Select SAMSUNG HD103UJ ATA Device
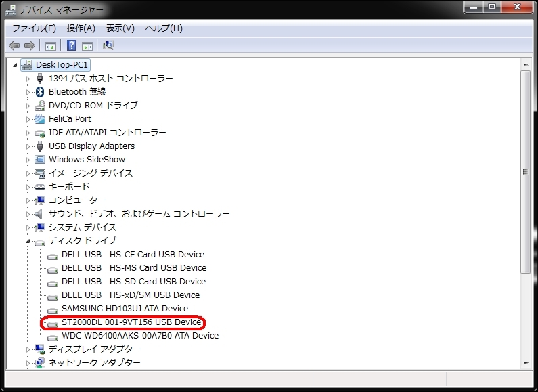This screenshot has height=392, width=538. point(125,309)
